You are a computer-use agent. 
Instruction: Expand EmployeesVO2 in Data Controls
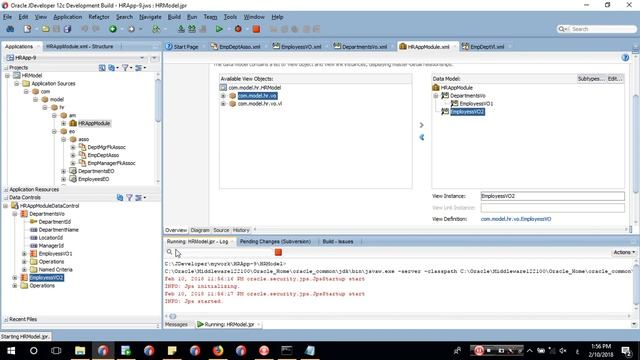(15, 278)
